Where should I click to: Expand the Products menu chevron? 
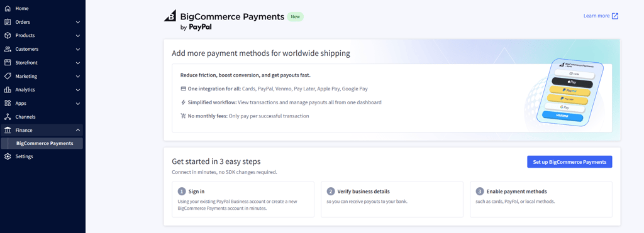coord(78,36)
